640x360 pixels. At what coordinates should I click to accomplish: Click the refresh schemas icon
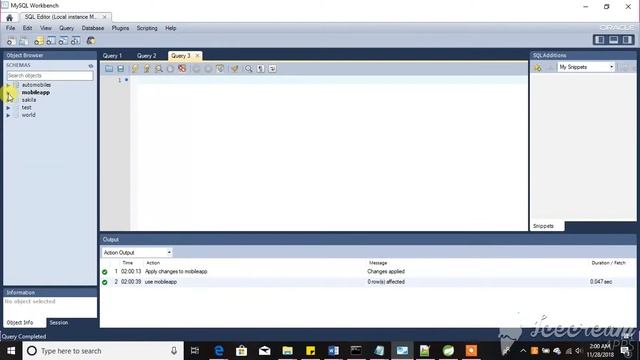tap(91, 65)
